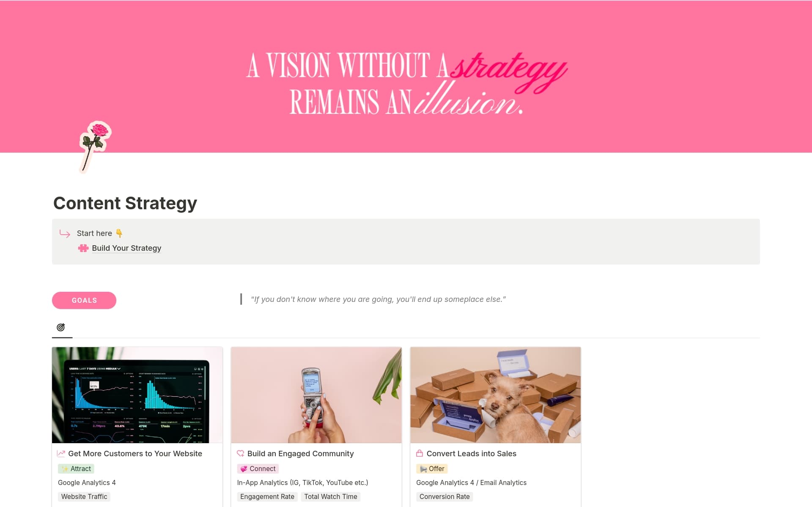
Task: Click the Connect tag
Action: (258, 469)
